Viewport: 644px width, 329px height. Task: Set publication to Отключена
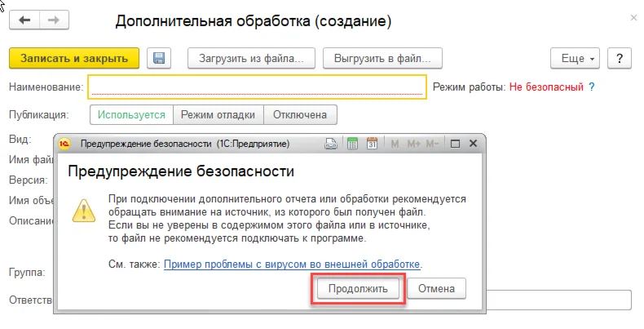tap(300, 115)
